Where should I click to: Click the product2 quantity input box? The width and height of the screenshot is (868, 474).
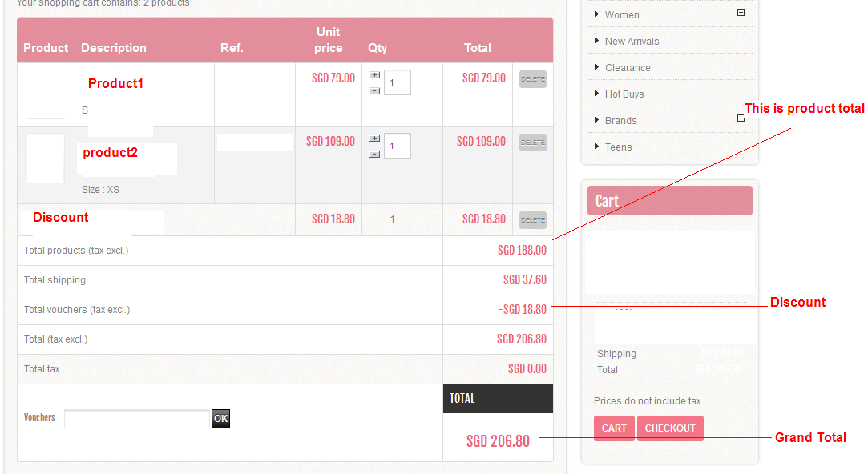coord(398,146)
